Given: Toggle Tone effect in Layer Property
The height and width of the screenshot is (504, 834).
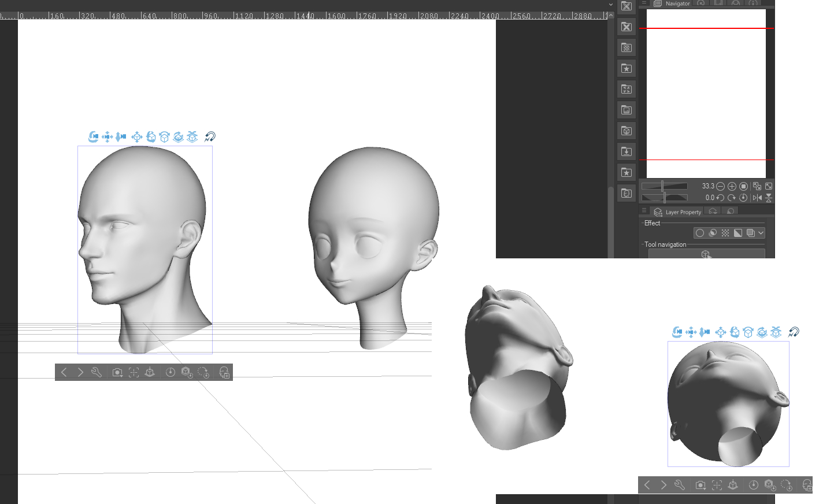Looking at the screenshot, I should click(x=725, y=233).
